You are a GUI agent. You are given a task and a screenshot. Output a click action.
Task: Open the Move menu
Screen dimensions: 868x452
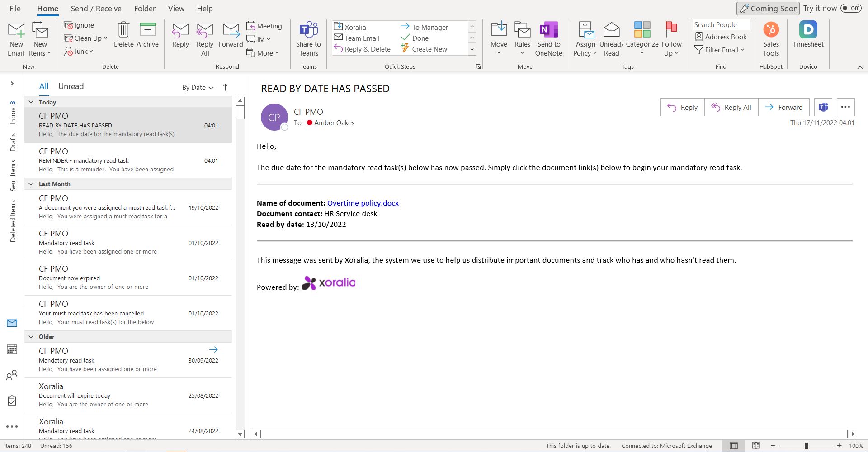[499, 39]
